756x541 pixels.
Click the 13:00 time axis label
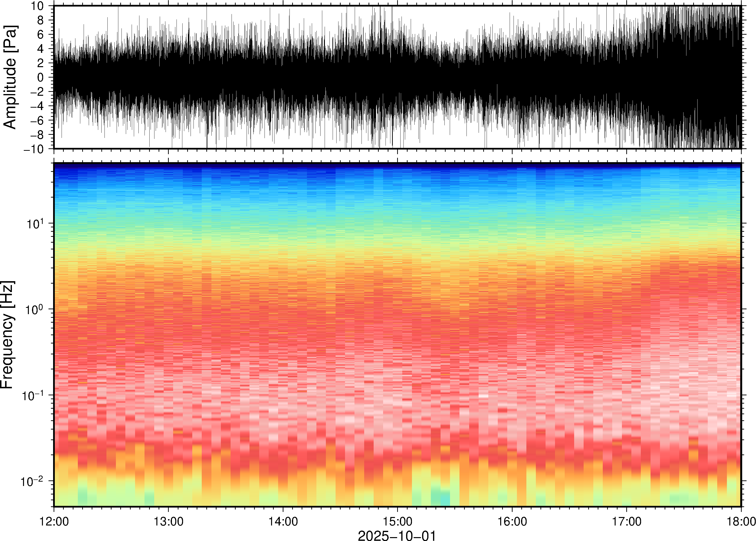tap(168, 521)
